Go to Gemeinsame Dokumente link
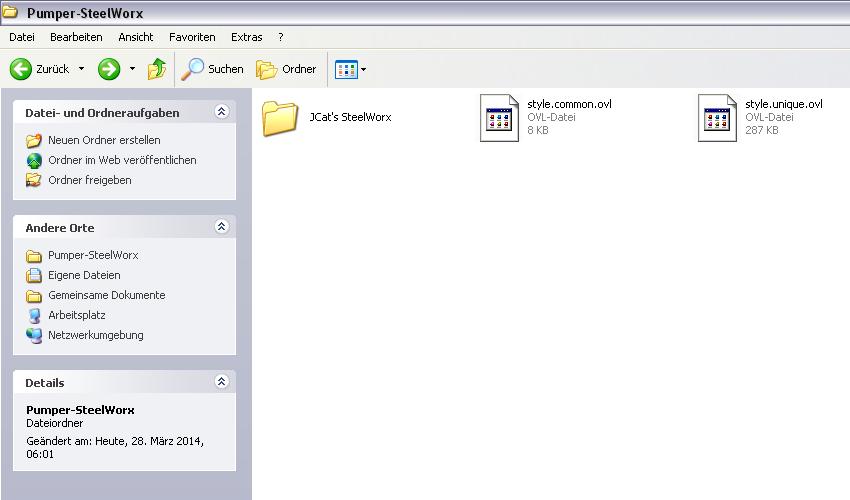This screenshot has height=500, width=850. click(x=106, y=295)
